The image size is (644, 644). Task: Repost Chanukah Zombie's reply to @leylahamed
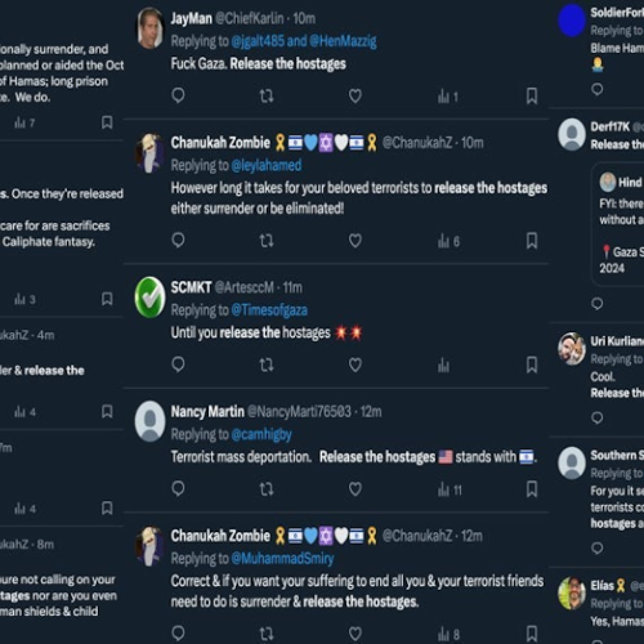click(x=266, y=241)
